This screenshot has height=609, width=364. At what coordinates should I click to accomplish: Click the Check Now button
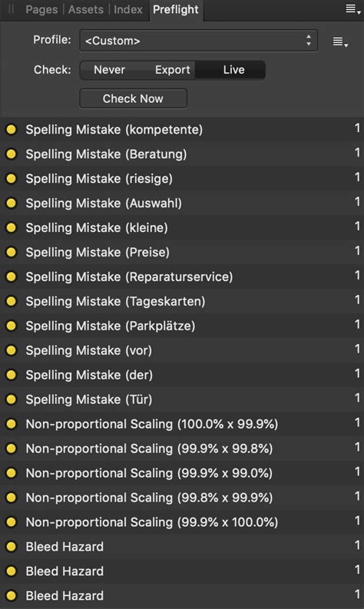tap(134, 98)
